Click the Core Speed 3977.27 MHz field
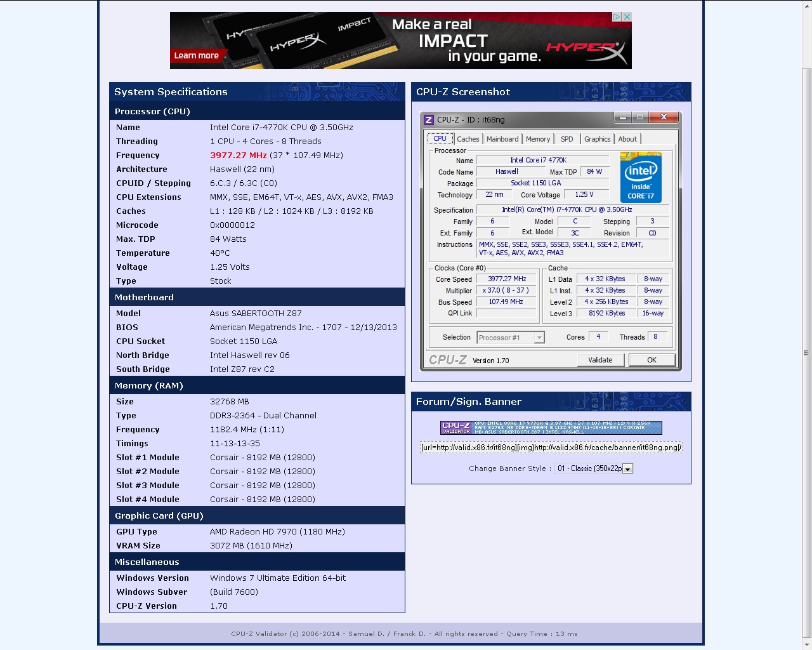The height and width of the screenshot is (650, 812). click(507, 279)
